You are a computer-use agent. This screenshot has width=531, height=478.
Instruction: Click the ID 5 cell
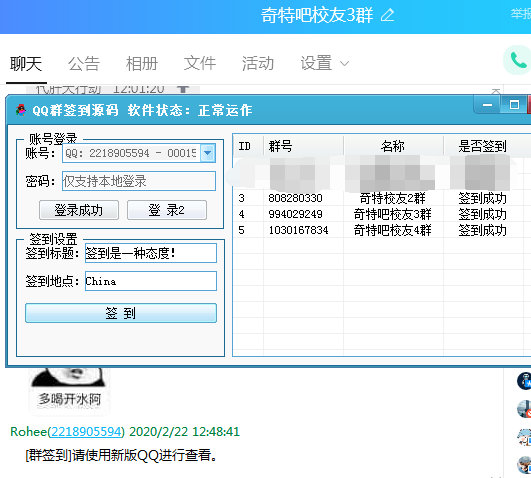[x=241, y=230]
